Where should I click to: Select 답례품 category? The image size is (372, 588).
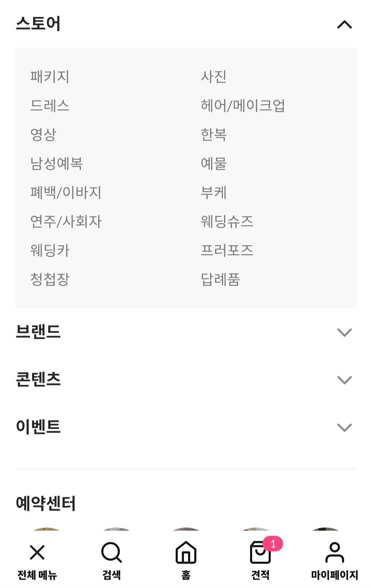click(x=220, y=279)
